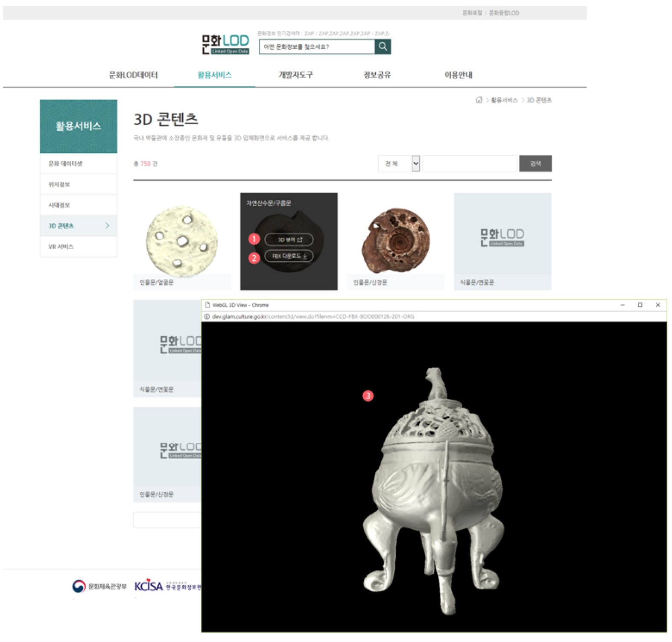
Task: Click the main search input field
Action: (317, 47)
